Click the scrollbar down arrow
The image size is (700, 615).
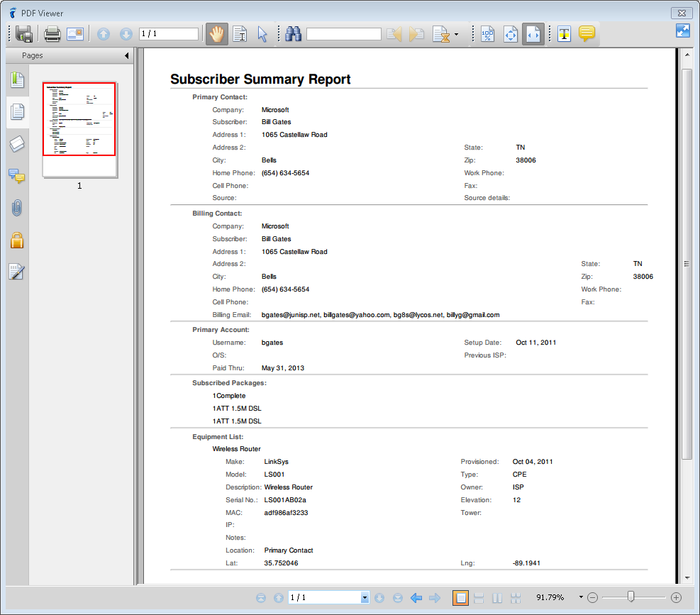click(687, 578)
